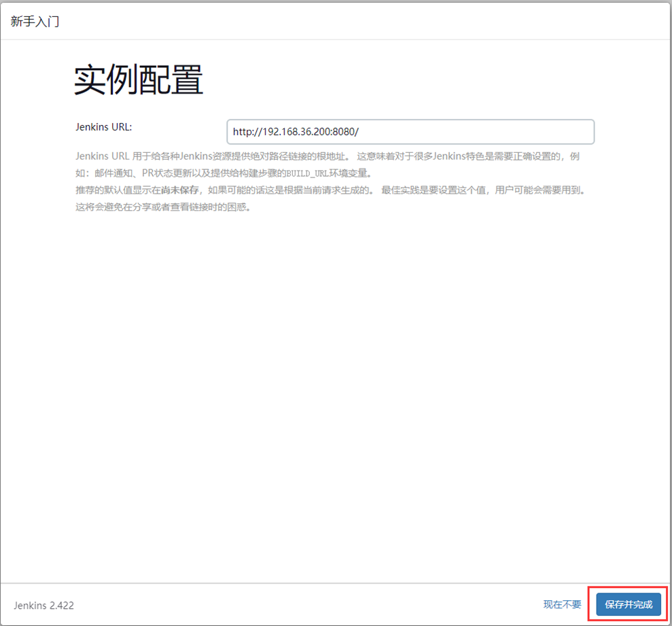Click the 保存并完成 button
The height and width of the screenshot is (626, 672).
pyautogui.click(x=629, y=604)
